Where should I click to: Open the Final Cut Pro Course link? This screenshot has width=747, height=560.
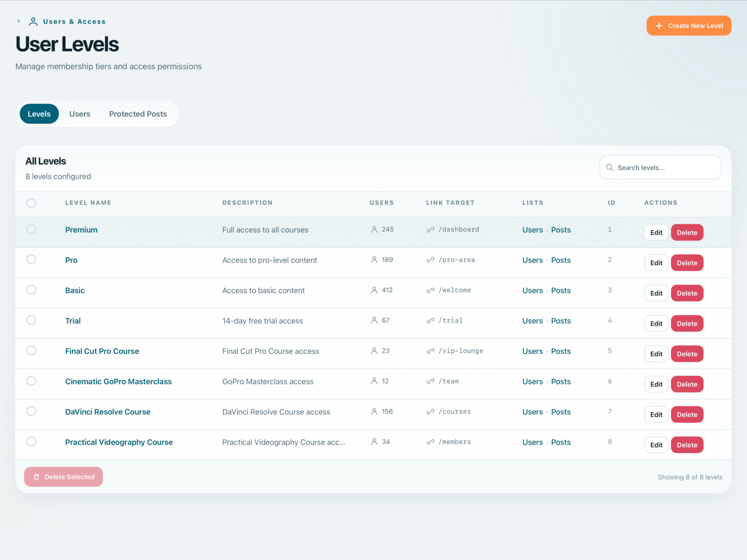coord(102,351)
